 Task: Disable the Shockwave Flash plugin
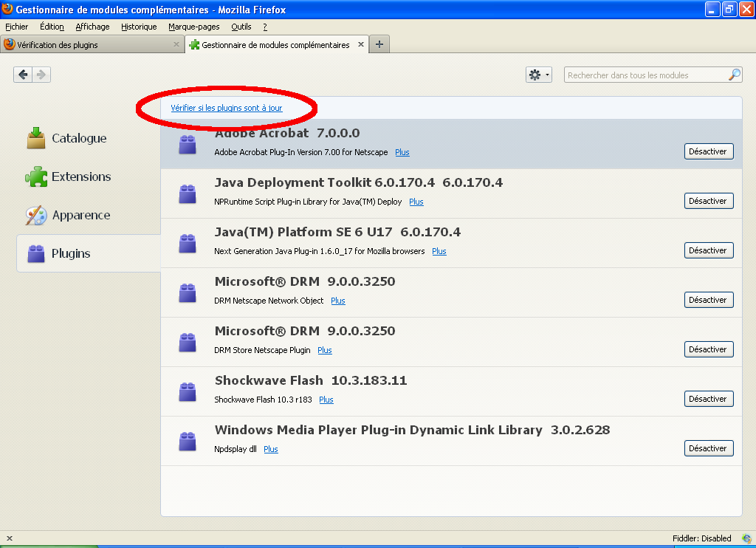[x=708, y=399]
